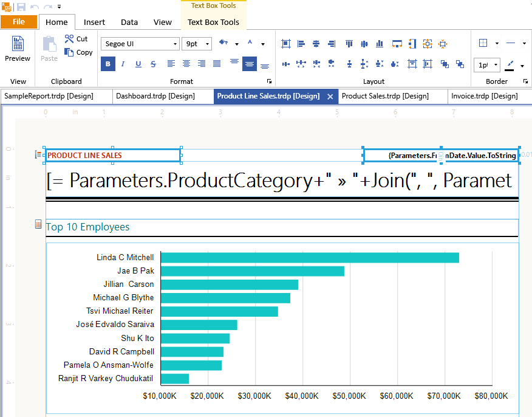
Task: Close the Product Line Sales.trdp tab
Action: [x=330, y=97]
